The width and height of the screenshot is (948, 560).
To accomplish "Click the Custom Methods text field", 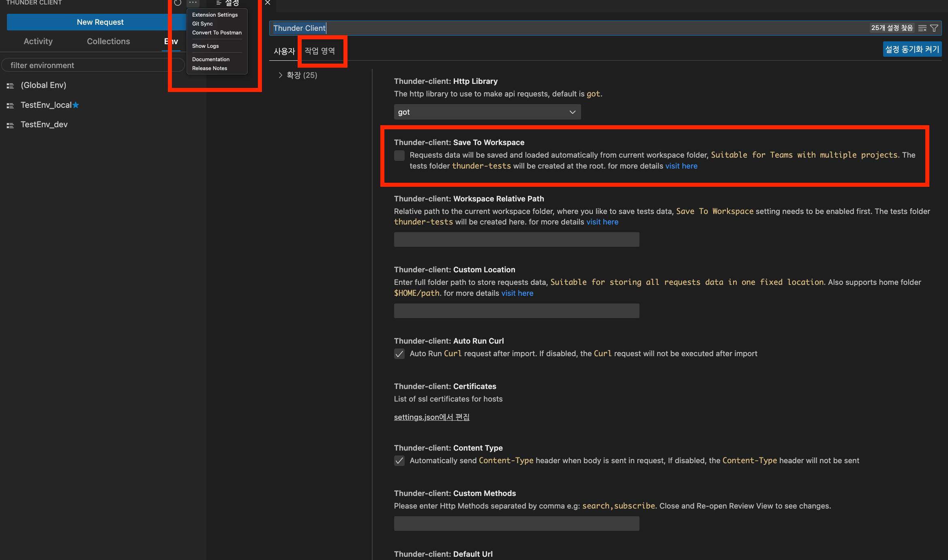I will pyautogui.click(x=517, y=524).
